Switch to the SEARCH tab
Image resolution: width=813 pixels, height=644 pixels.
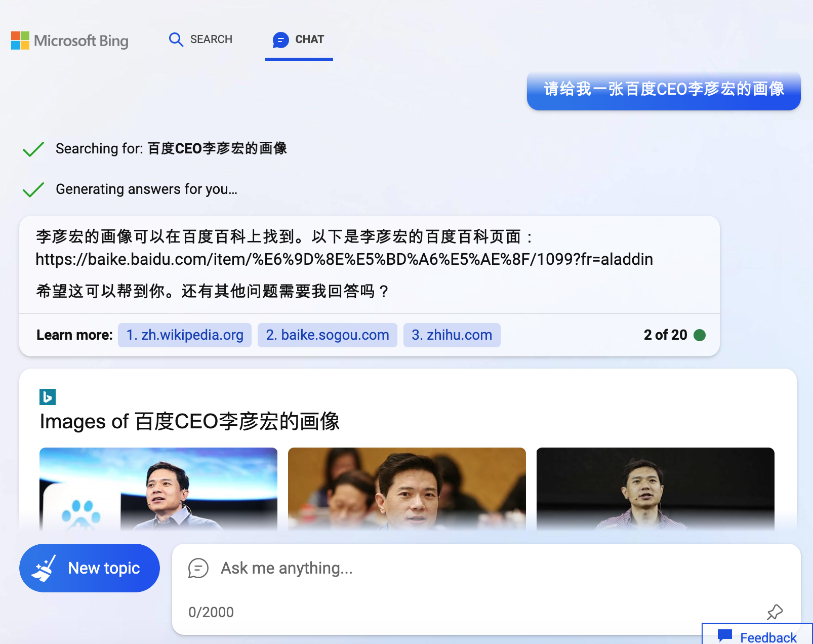point(201,39)
